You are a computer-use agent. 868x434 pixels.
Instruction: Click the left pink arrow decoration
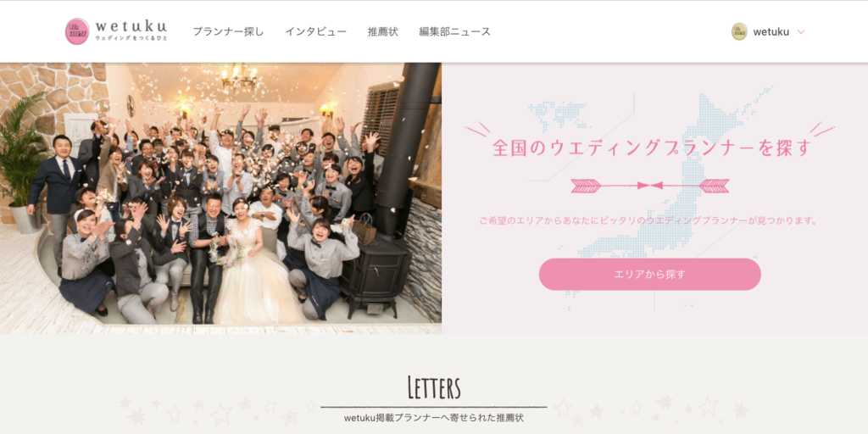pyautogui.click(x=609, y=186)
